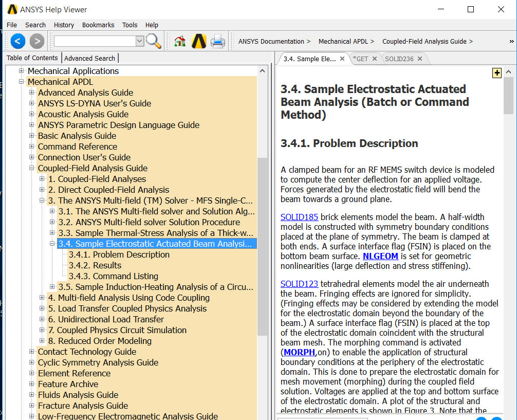
Task: Go to Home page icon
Action: point(179,41)
